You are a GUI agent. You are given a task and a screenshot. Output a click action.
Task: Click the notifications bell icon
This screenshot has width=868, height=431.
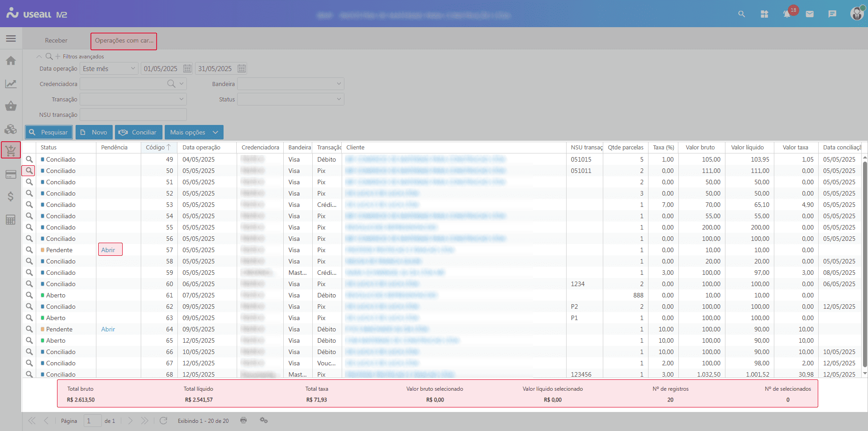[x=787, y=14]
